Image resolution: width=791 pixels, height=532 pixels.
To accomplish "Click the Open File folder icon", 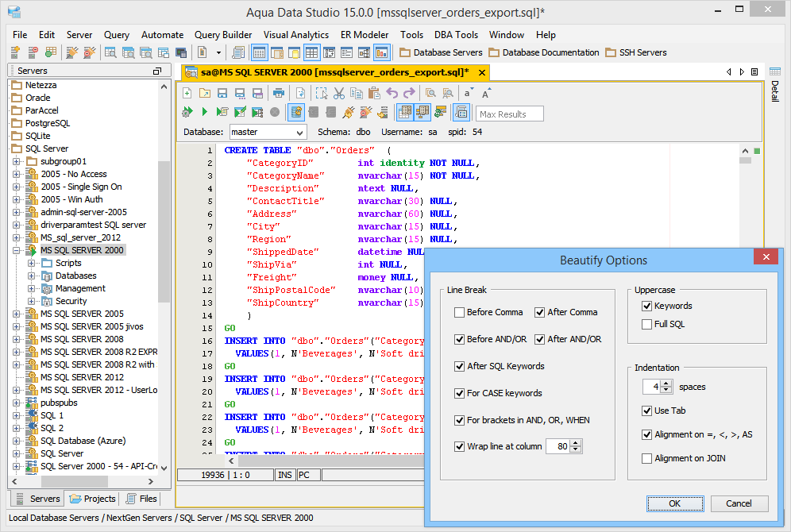I will (x=205, y=93).
